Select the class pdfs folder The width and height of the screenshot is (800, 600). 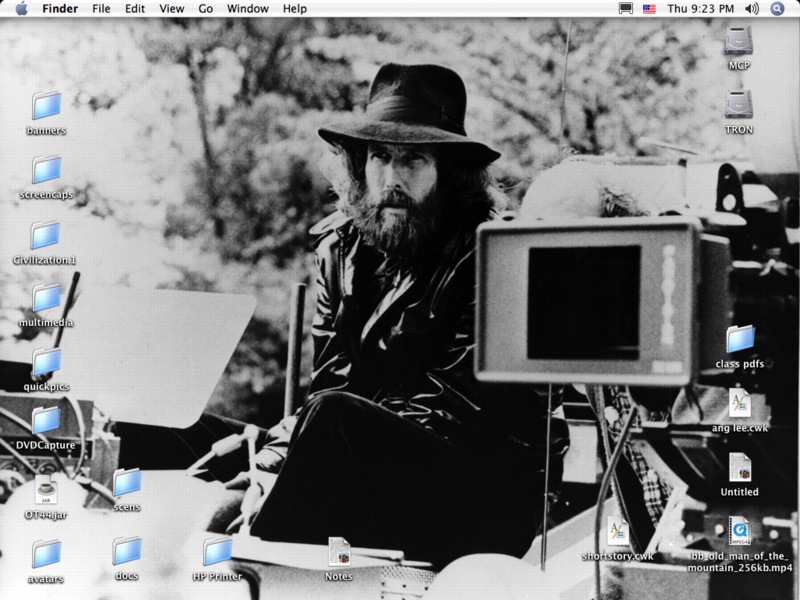pyautogui.click(x=740, y=339)
